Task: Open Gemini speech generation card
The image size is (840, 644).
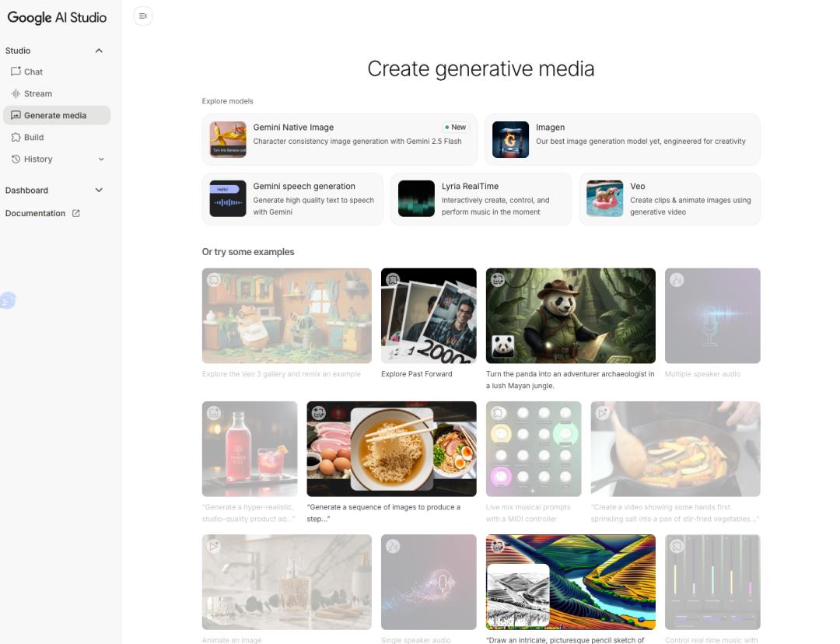Action: tap(292, 199)
